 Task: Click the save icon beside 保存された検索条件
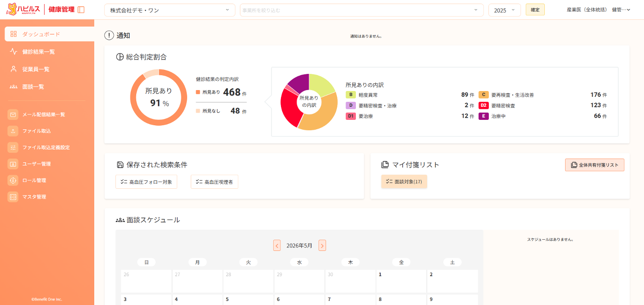click(x=120, y=164)
